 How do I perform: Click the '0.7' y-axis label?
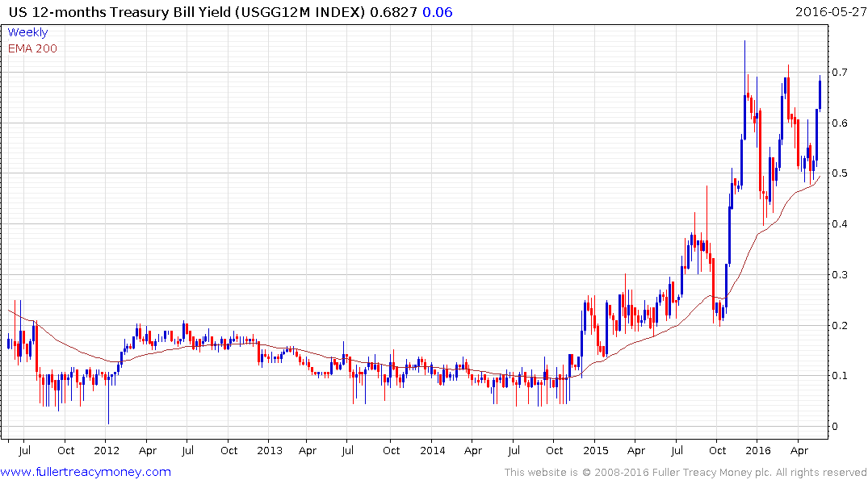pos(840,73)
